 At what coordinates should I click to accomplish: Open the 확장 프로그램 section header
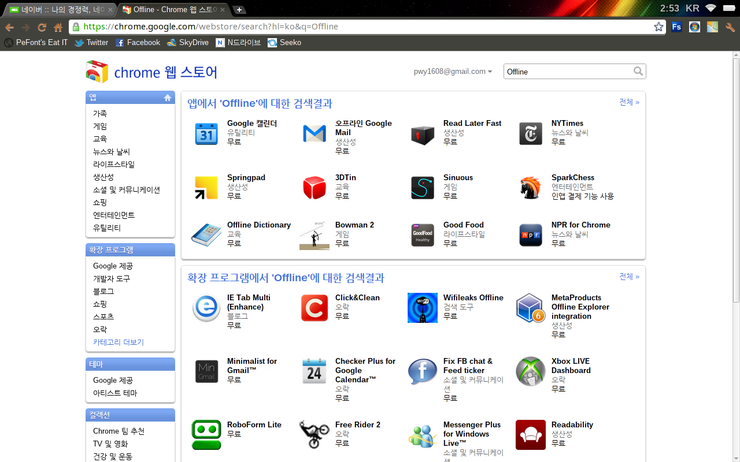130,250
